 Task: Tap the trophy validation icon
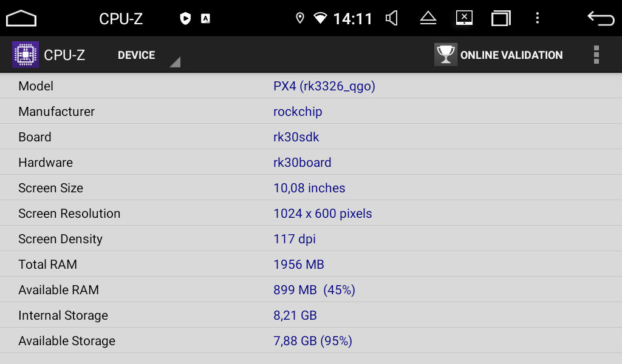(x=445, y=54)
